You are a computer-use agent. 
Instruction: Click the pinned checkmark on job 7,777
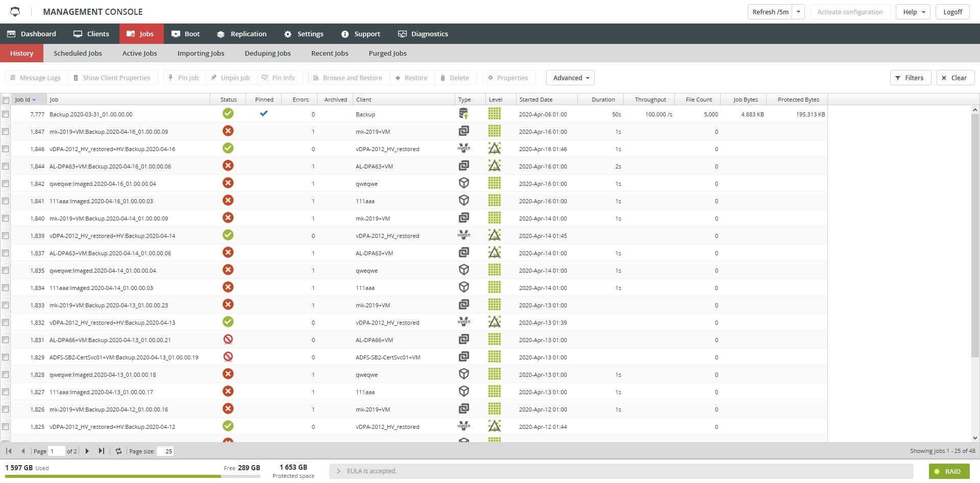(x=264, y=113)
